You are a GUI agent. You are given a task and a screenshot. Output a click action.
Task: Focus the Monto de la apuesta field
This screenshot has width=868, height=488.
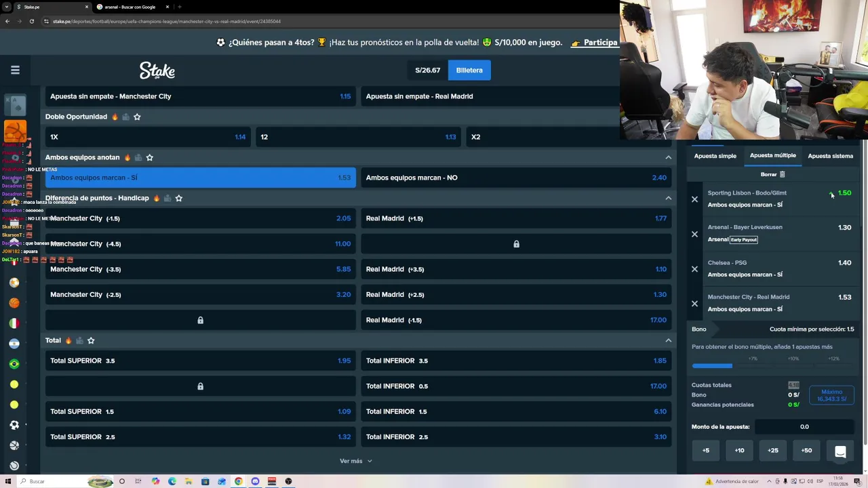click(x=804, y=427)
